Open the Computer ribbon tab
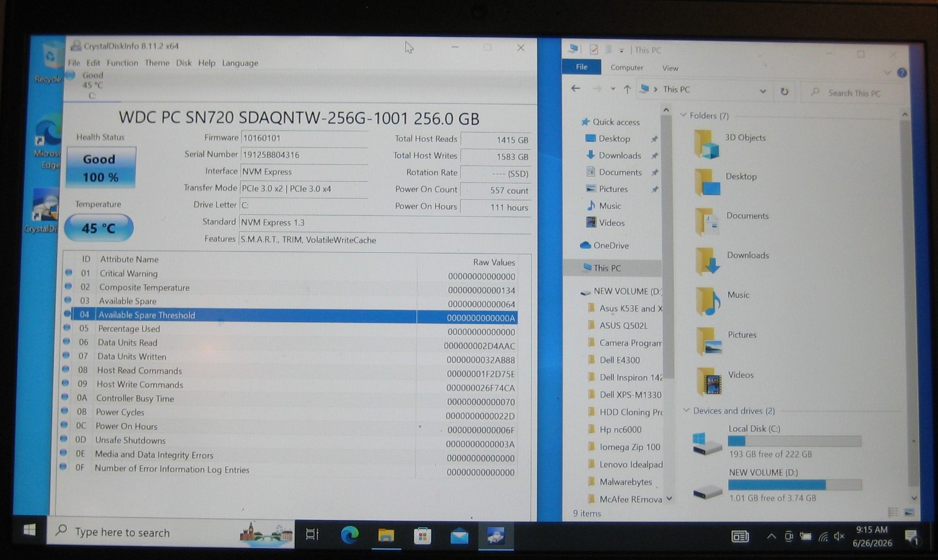 click(x=627, y=68)
